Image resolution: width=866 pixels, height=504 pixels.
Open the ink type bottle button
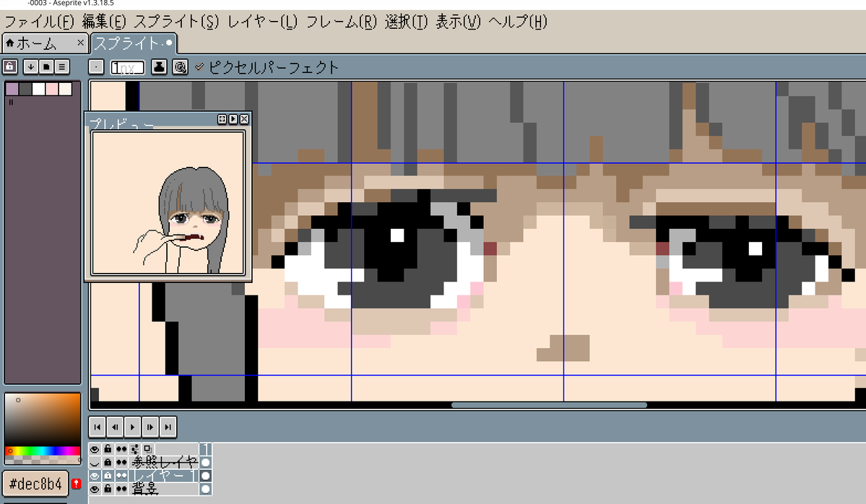click(x=159, y=67)
